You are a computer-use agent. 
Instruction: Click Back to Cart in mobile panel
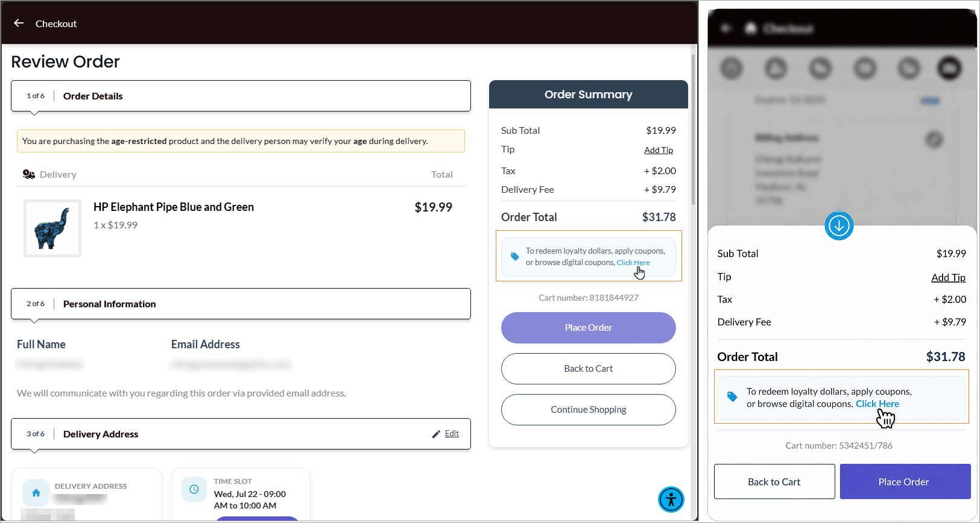[x=774, y=481]
